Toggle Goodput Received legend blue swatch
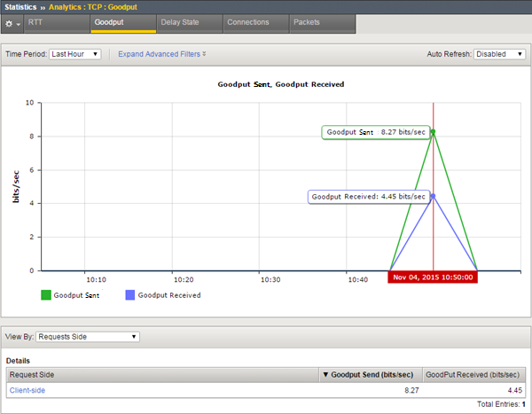The image size is (532, 414). tap(129, 295)
